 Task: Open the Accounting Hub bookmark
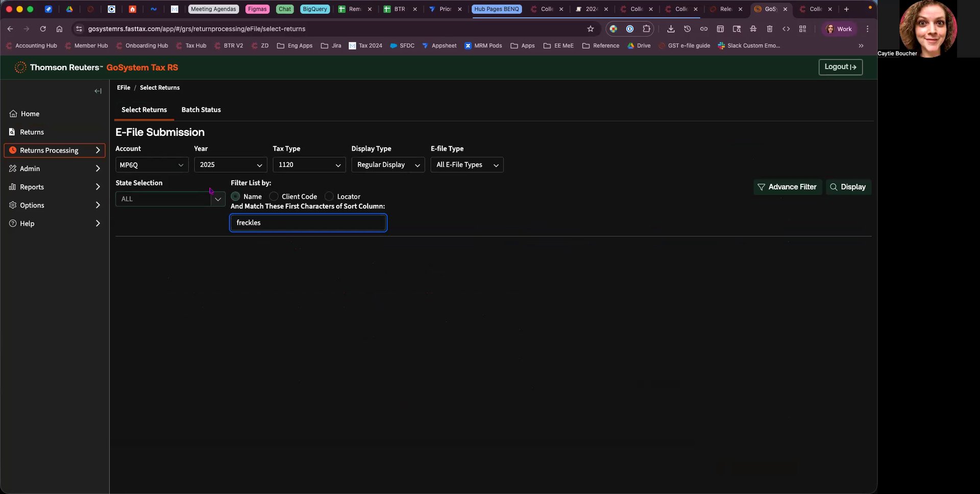click(x=32, y=46)
